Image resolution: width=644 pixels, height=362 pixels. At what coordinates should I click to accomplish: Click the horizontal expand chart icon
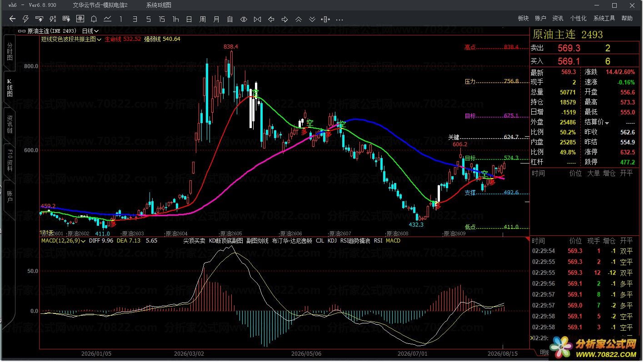(244, 19)
